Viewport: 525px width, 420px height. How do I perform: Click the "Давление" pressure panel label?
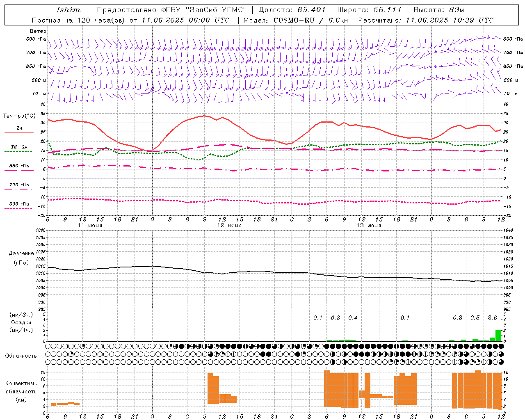pyautogui.click(x=21, y=253)
